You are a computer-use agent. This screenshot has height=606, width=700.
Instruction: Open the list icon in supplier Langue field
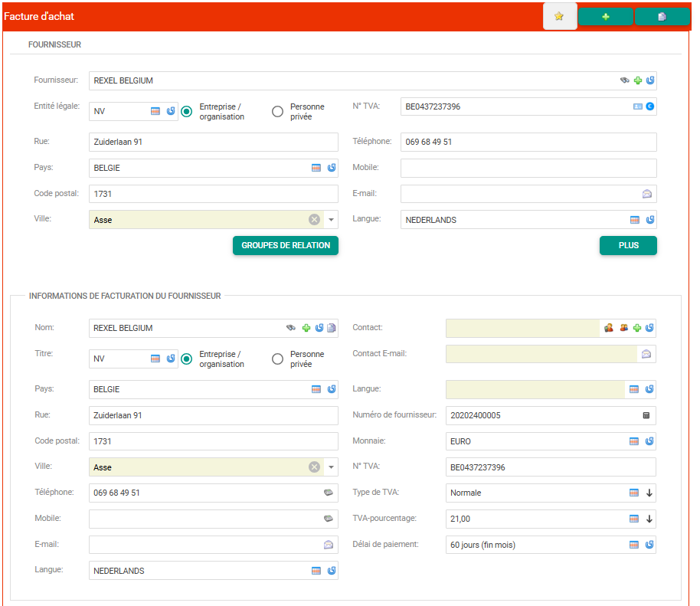[x=635, y=220]
